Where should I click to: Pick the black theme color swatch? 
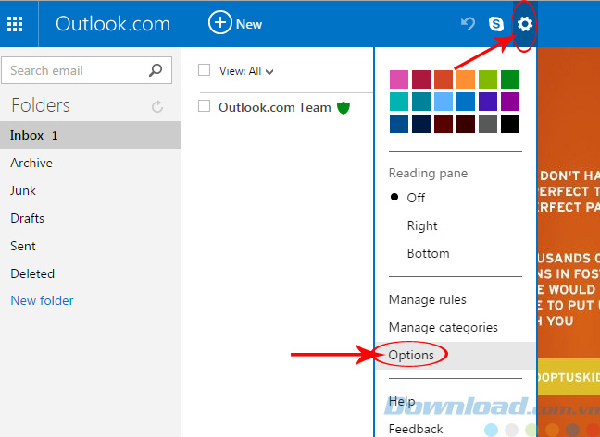click(x=510, y=124)
